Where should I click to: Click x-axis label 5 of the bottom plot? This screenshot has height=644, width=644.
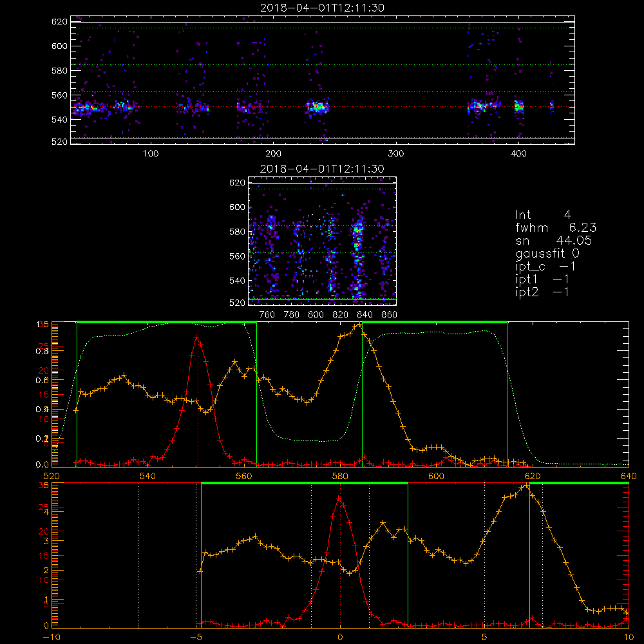485,638
